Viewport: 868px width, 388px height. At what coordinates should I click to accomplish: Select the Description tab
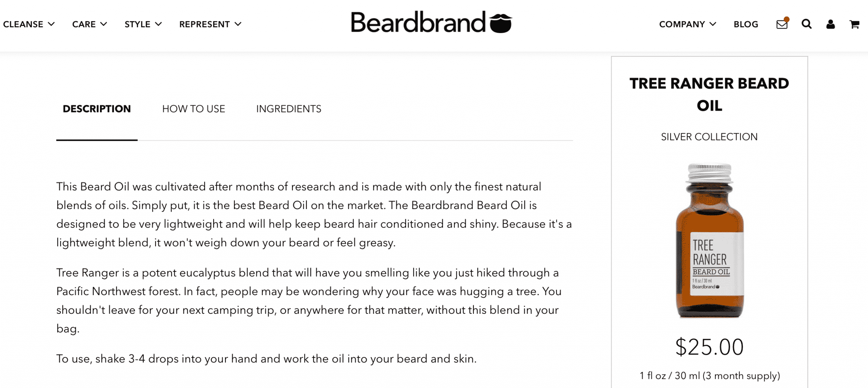point(97,109)
